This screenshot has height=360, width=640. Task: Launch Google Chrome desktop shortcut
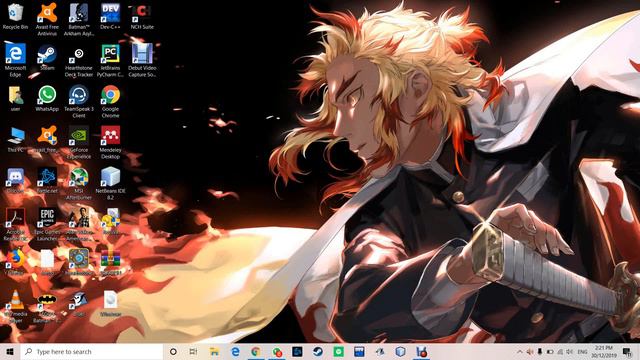(110, 101)
